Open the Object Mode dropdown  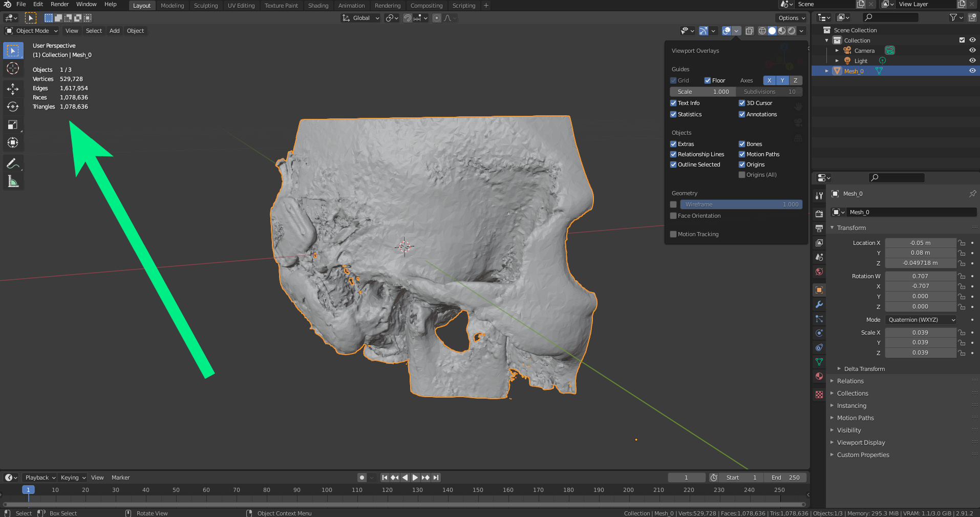[x=32, y=31]
